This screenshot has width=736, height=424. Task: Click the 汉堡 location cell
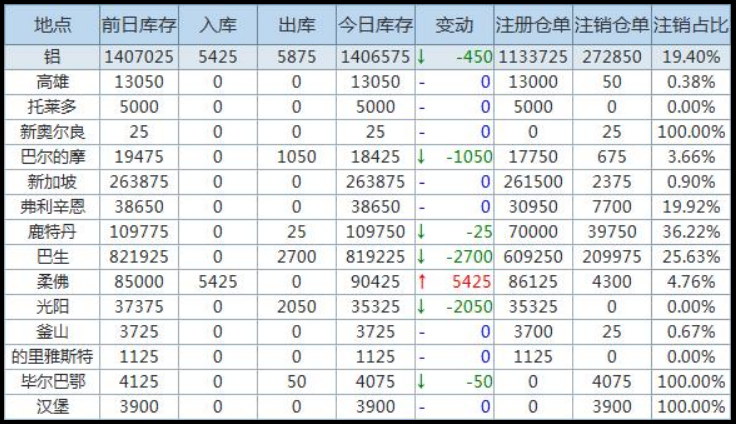(x=51, y=408)
